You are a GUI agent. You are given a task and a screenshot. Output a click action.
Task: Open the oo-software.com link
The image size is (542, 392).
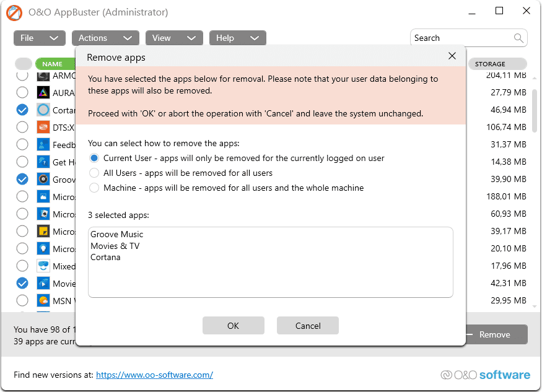click(x=154, y=375)
